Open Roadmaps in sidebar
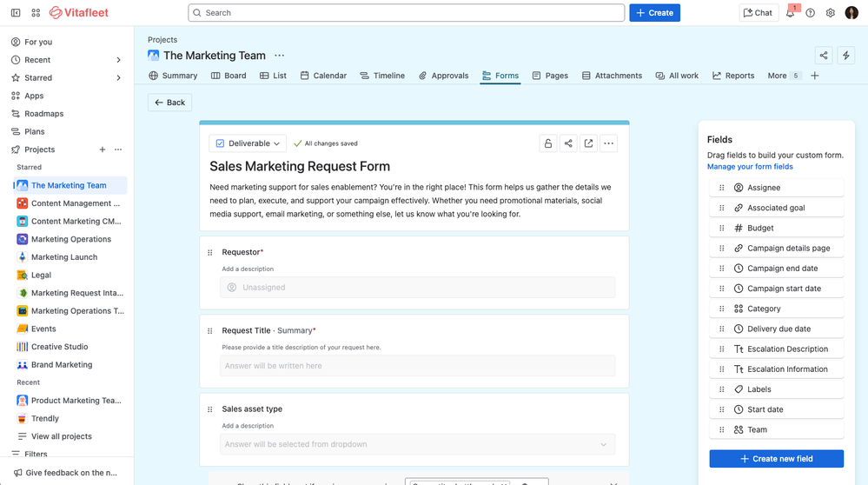Screen dimensions: 868x485 [x=66, y=114]
